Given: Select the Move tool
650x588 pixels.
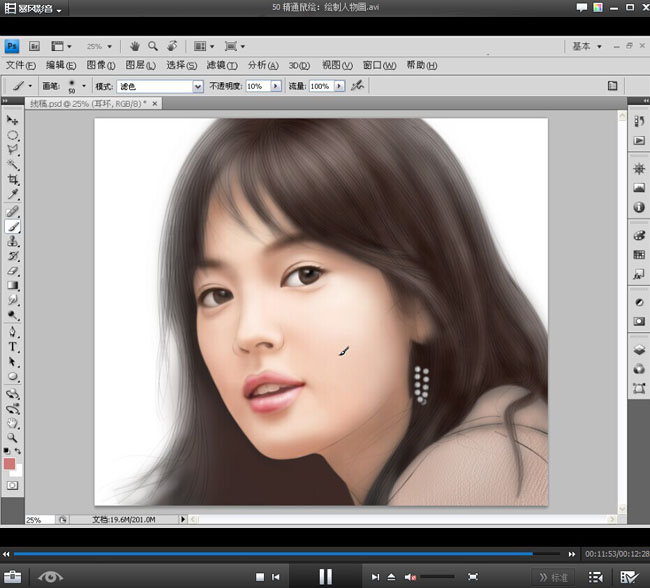Looking at the screenshot, I should (12, 120).
